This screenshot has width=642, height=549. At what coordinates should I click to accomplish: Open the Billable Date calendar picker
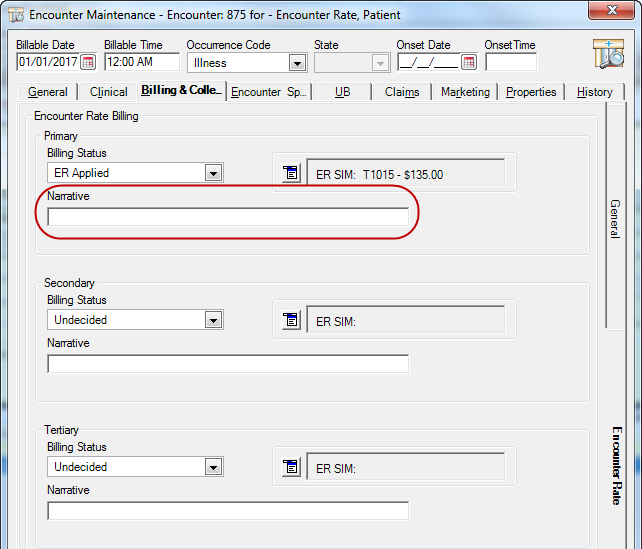pyautogui.click(x=88, y=62)
